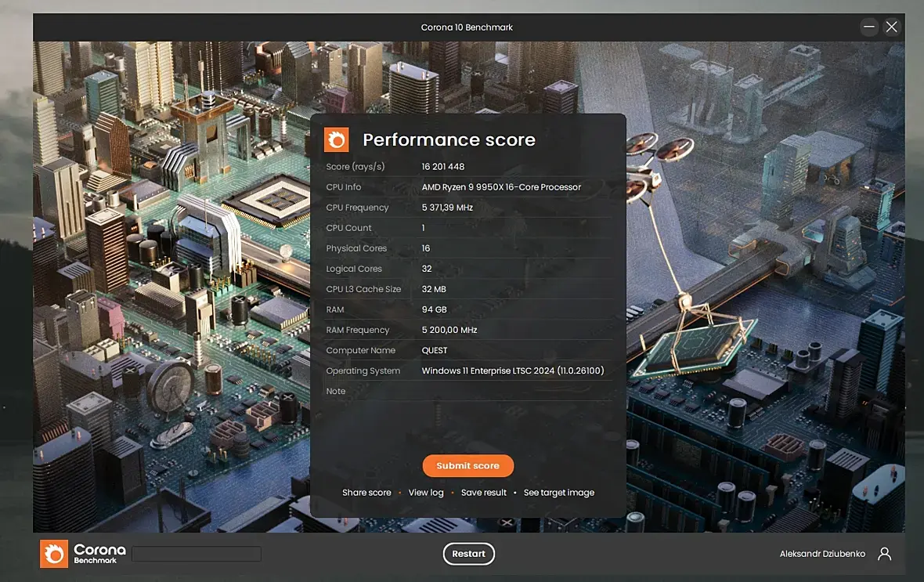The width and height of the screenshot is (924, 582).
Task: Open the Share score link
Action: [366, 493]
